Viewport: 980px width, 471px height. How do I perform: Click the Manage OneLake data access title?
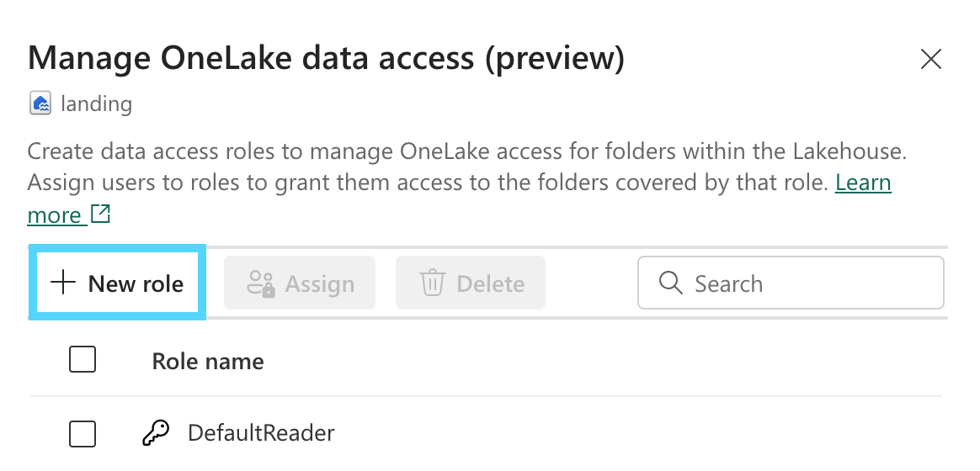click(x=327, y=58)
